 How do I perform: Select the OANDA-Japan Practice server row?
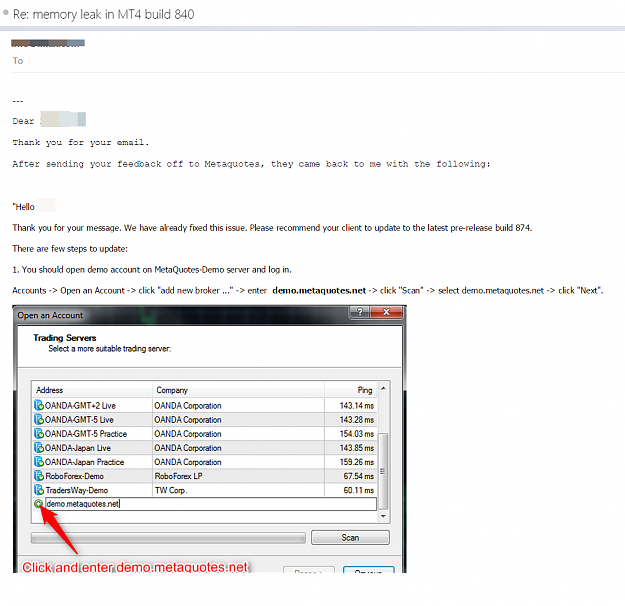[204, 462]
